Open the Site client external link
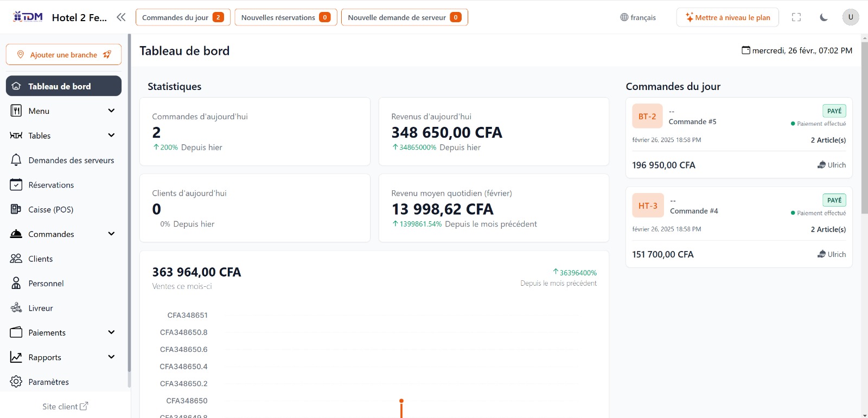 (65, 407)
